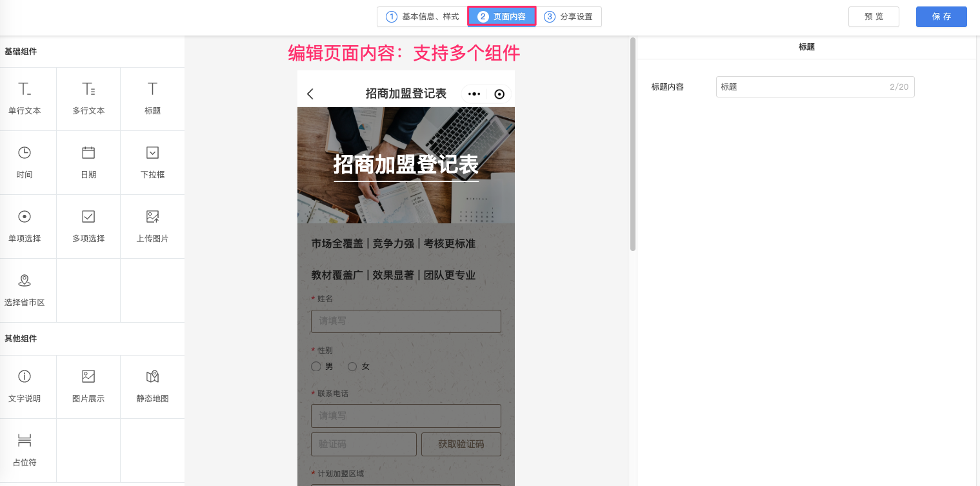The height and width of the screenshot is (486, 980).
Task: Add the 多项选择 multi-choice component
Action: pyautogui.click(x=88, y=227)
